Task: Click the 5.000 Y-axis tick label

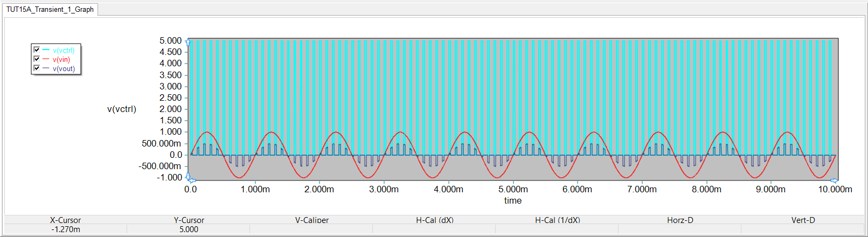Action: pos(171,40)
